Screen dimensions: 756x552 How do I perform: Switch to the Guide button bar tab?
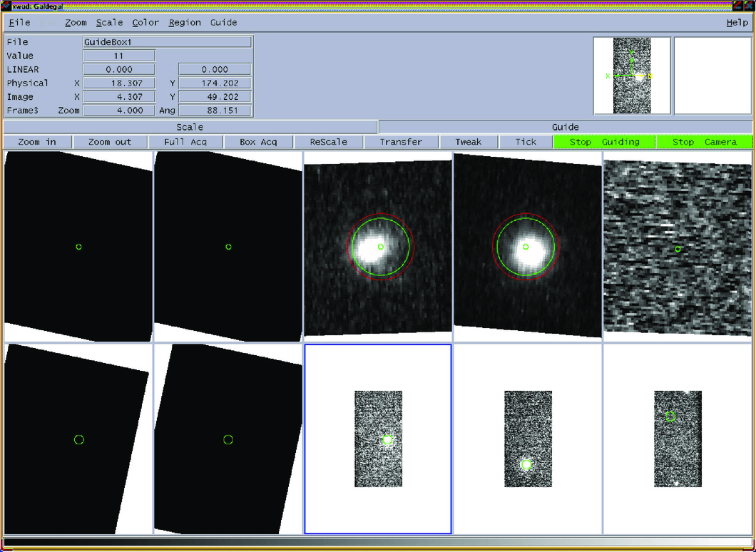(565, 127)
